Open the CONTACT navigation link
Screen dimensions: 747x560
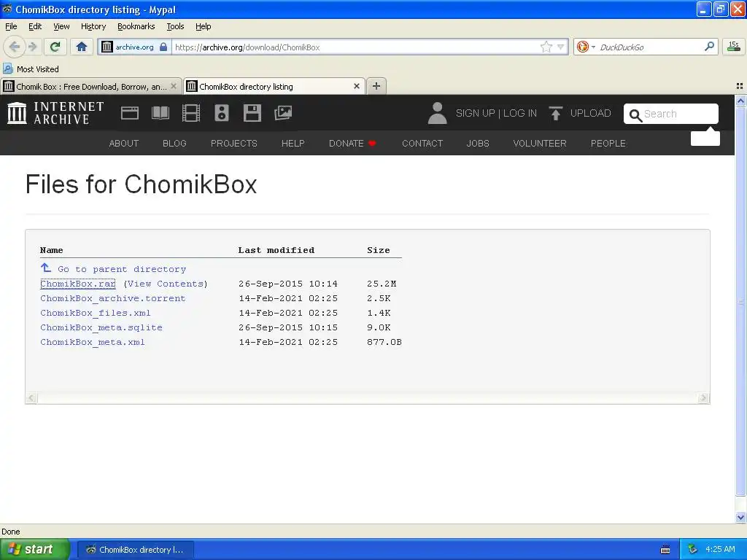tap(422, 144)
